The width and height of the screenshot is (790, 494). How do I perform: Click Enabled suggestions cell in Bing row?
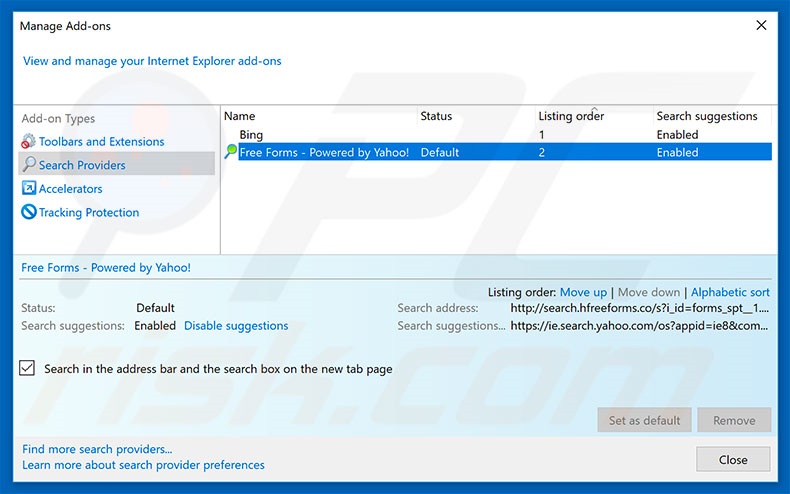(677, 135)
